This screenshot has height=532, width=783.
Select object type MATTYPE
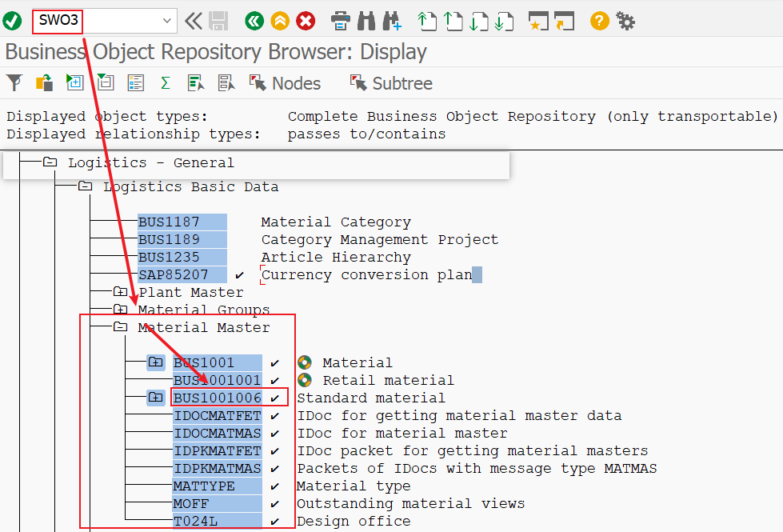pos(218,486)
